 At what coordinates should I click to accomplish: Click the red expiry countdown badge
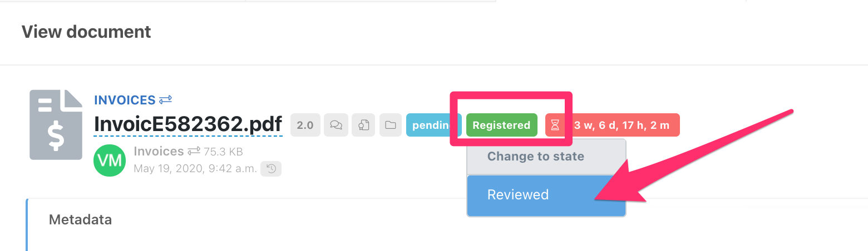click(x=621, y=125)
